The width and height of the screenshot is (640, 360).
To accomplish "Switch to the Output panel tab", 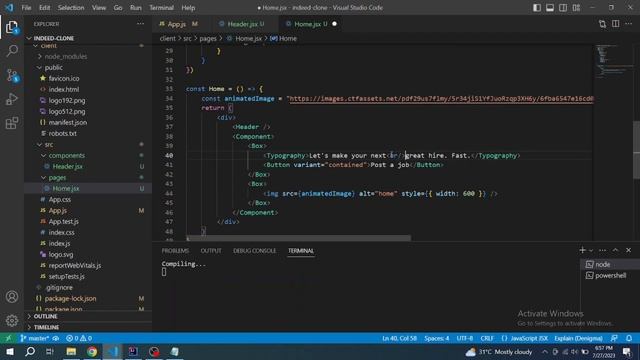I will (211, 251).
